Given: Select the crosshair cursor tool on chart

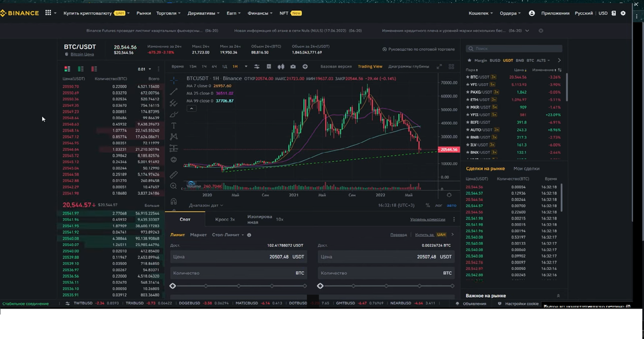Looking at the screenshot, I should pyautogui.click(x=173, y=79).
